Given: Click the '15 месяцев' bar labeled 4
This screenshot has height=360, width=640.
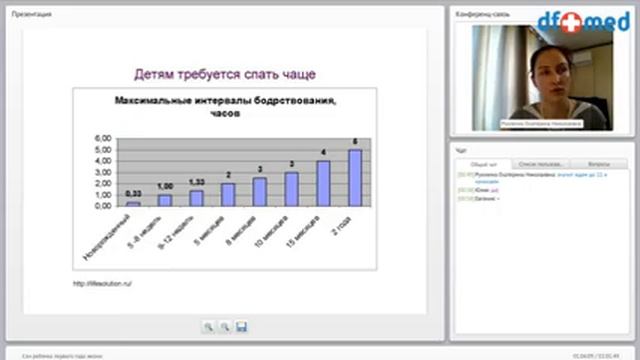Looking at the screenshot, I should click(x=323, y=184).
